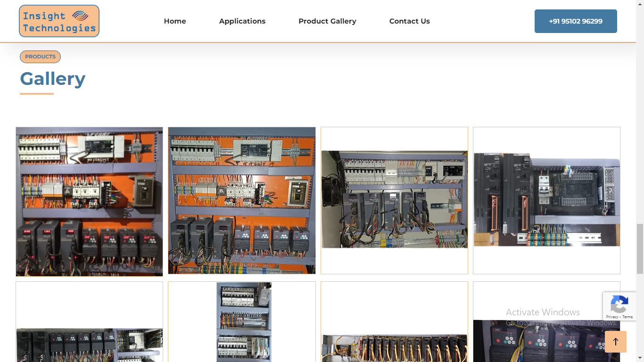This screenshot has width=644, height=362.
Task: Open the reCAPTCHA Terms link
Action: (627, 317)
